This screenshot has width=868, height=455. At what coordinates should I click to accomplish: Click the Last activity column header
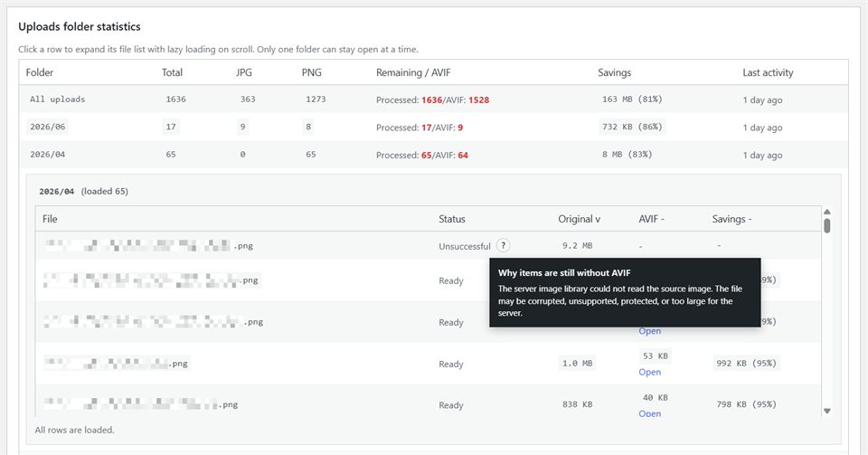pos(768,72)
